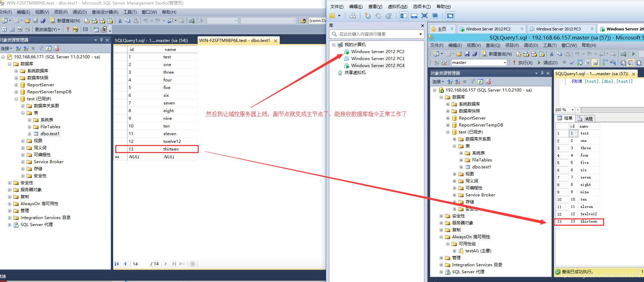
Task: Switch to 主页 home tab in VMware
Action: (442, 29)
